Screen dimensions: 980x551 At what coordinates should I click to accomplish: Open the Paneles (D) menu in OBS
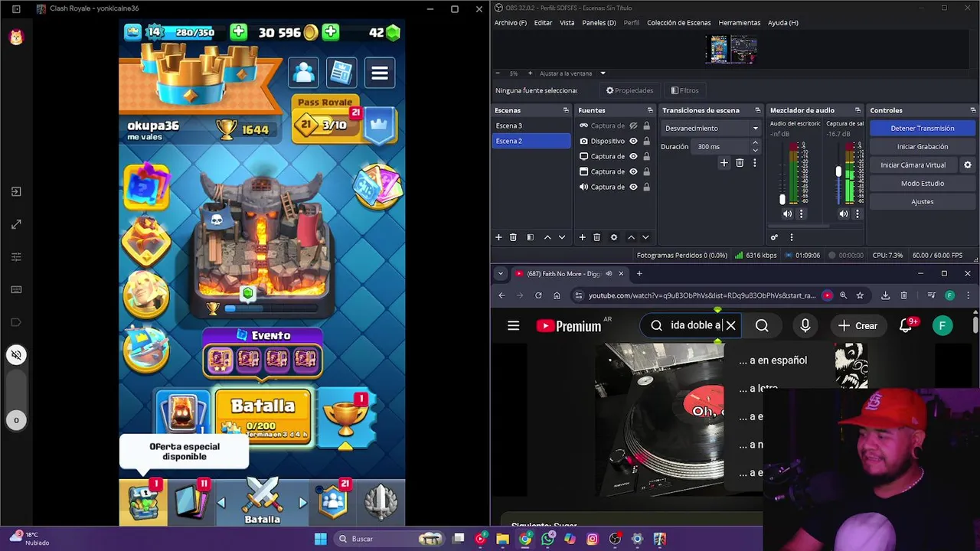[x=599, y=22]
